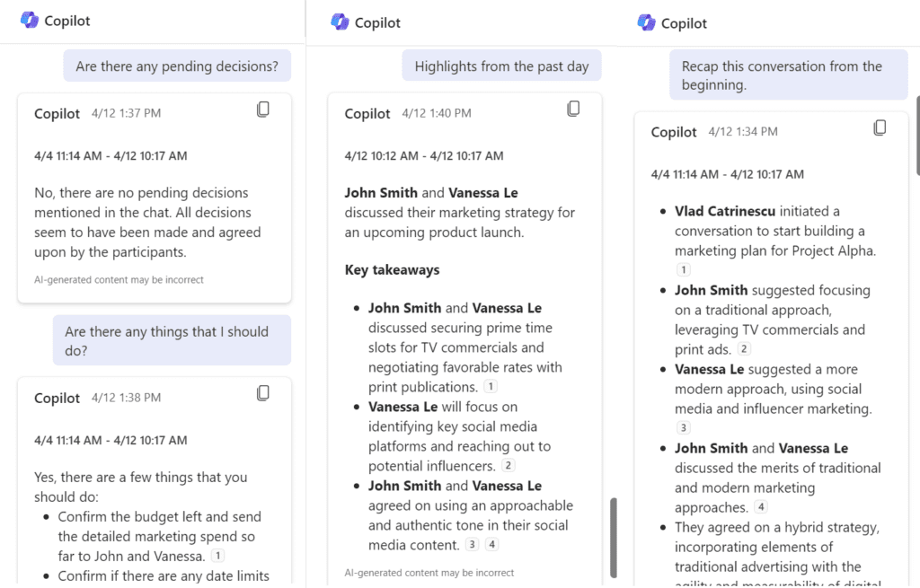Select the 'Highlights from the past day' prompt bubble

point(501,66)
